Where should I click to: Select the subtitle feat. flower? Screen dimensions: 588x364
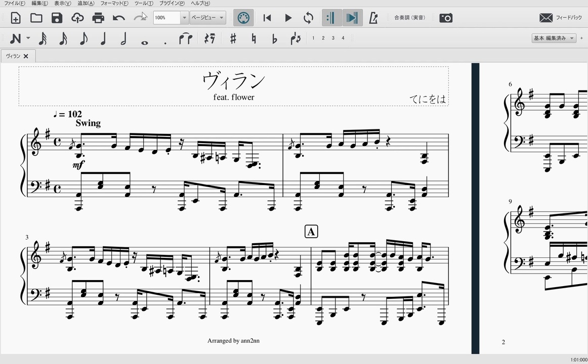point(234,98)
